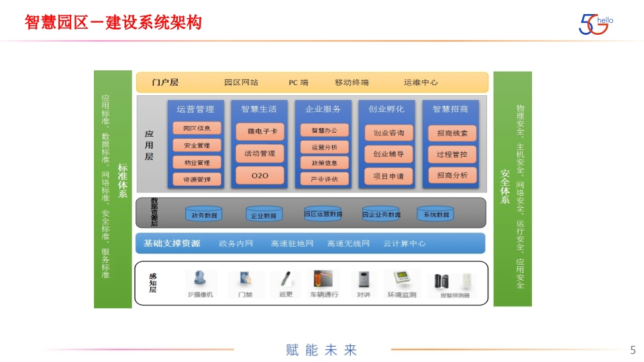The width and height of the screenshot is (644, 362).
Task: Click the 项目申请 box
Action: pyautogui.click(x=388, y=176)
